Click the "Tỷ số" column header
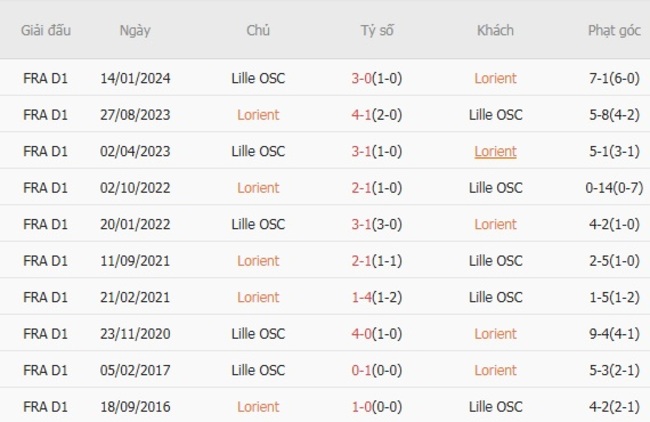The image size is (650, 422). tap(377, 30)
